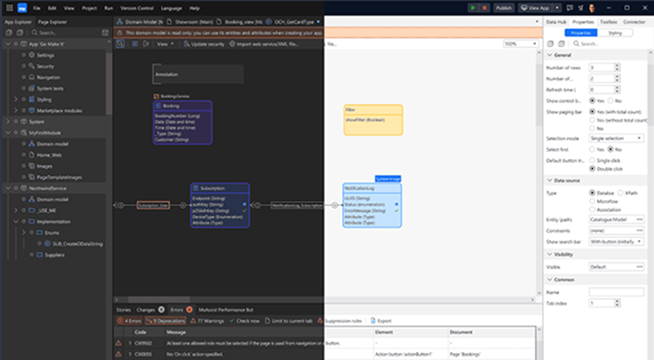
Task: Click the Publish button
Action: tap(503, 8)
